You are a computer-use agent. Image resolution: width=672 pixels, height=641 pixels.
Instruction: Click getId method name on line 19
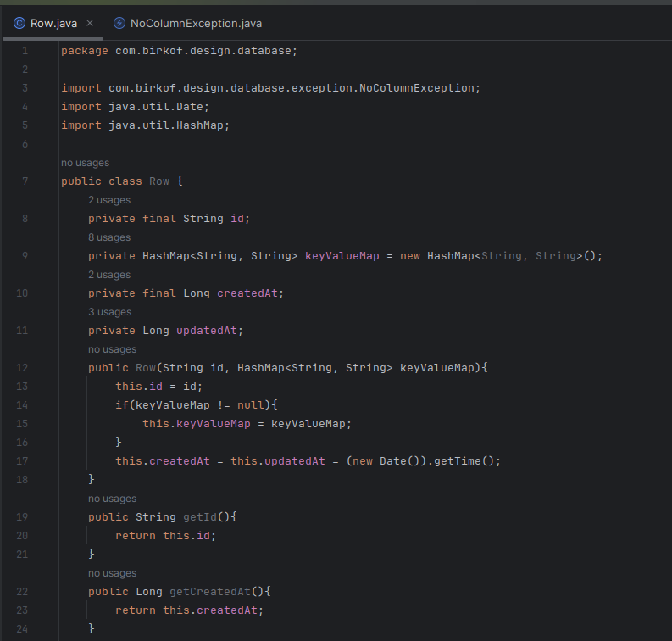click(x=200, y=517)
